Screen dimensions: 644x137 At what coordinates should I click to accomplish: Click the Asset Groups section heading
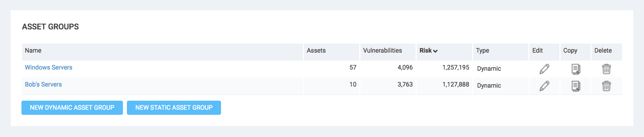coord(51,27)
